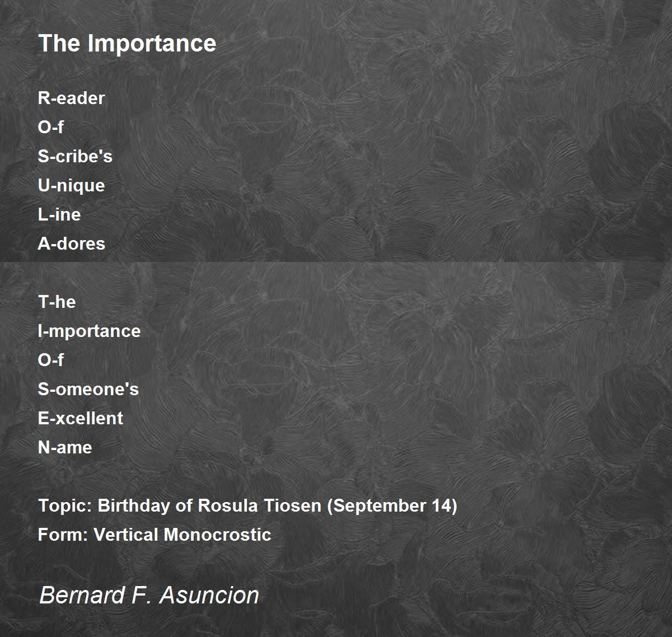The image size is (672, 637).
Task: Click the word "Monocrostic"
Action: point(217,535)
